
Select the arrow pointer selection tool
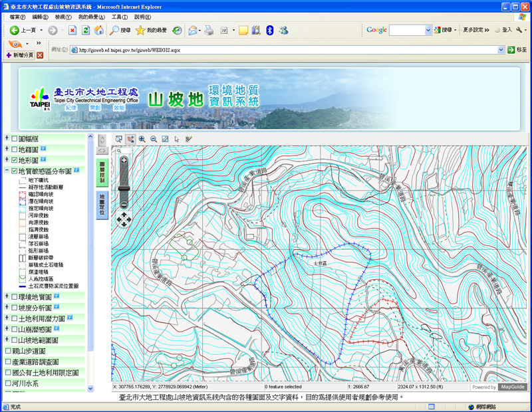point(177,139)
